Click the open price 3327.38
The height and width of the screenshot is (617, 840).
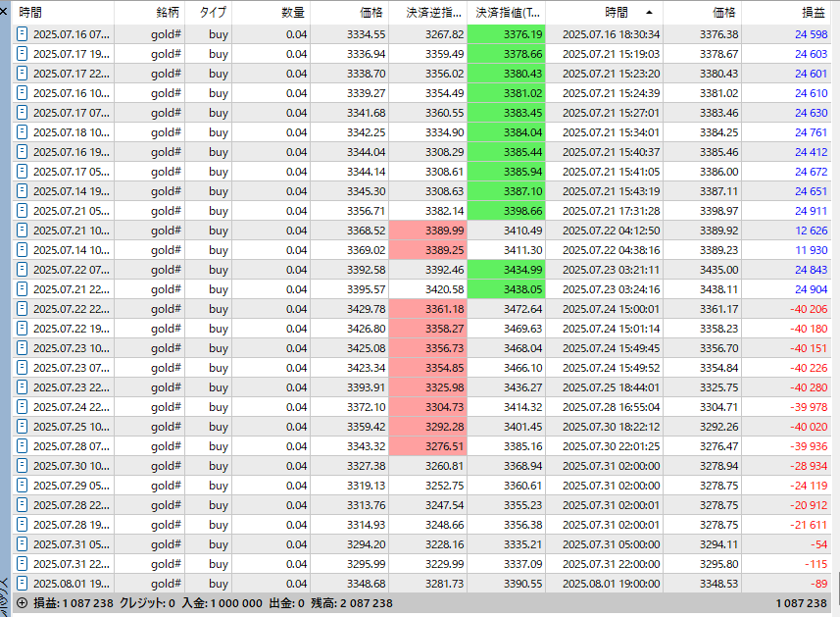[366, 466]
